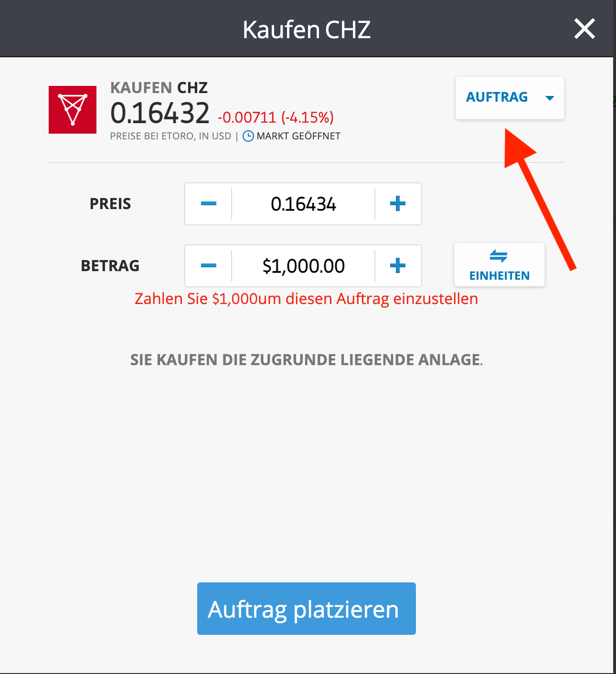Image resolution: width=616 pixels, height=674 pixels.
Task: Click the CHZ Chiliz logo icon
Action: click(73, 110)
